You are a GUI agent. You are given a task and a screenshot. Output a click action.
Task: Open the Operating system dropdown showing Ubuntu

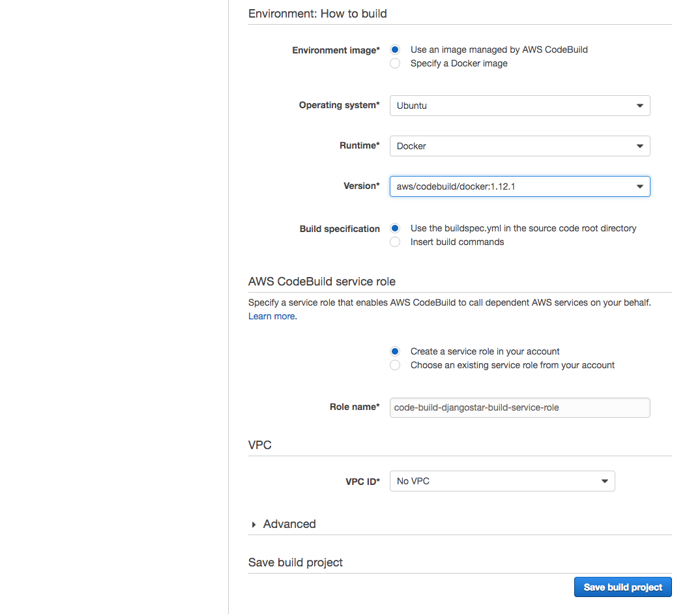519,106
